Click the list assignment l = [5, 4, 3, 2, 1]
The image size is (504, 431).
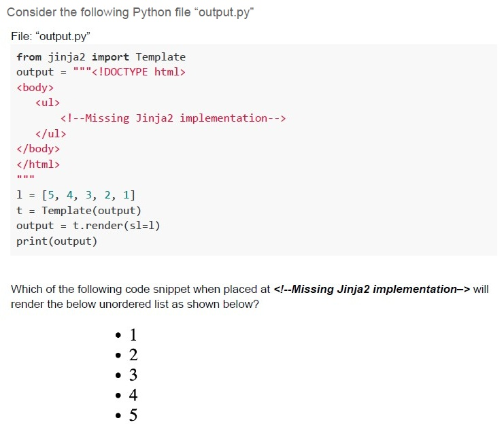click(76, 195)
